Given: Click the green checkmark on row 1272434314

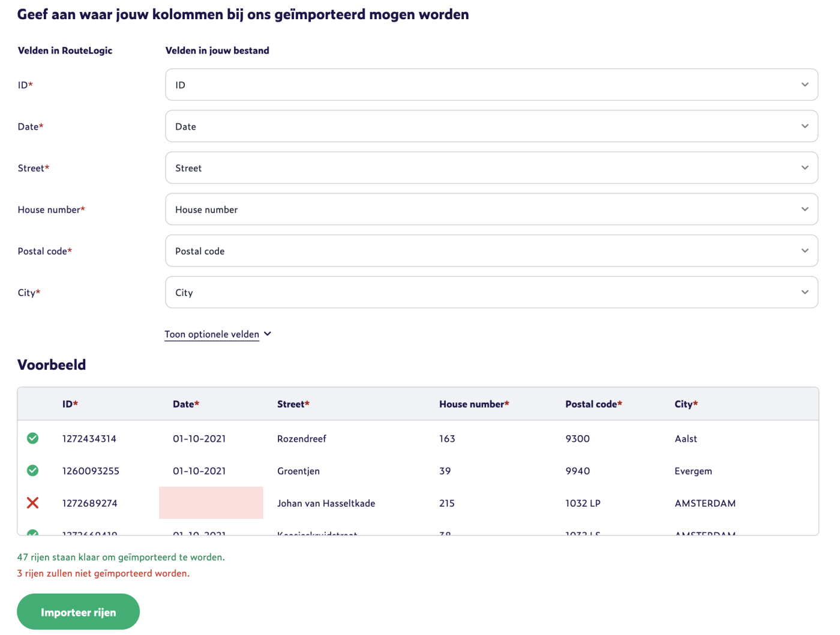Looking at the screenshot, I should 33,439.
